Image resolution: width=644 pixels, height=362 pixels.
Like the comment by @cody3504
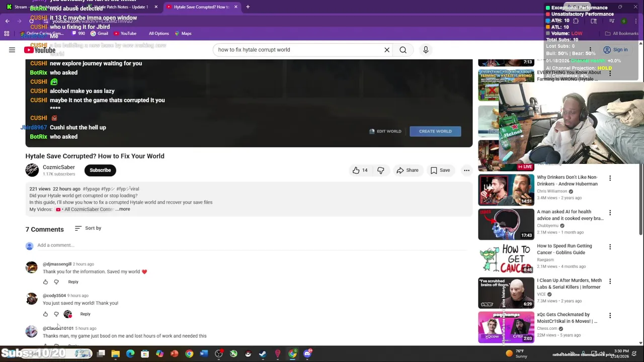pos(45,314)
